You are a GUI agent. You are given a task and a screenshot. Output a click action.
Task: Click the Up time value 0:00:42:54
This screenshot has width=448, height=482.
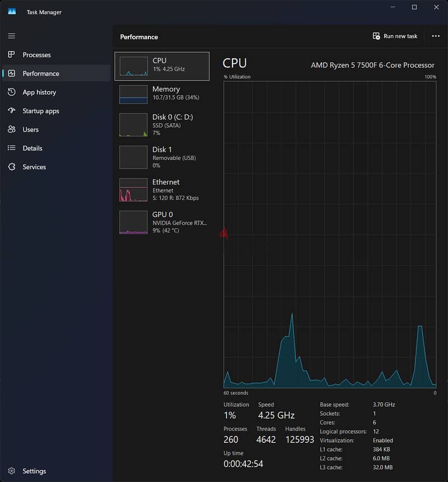[243, 464]
